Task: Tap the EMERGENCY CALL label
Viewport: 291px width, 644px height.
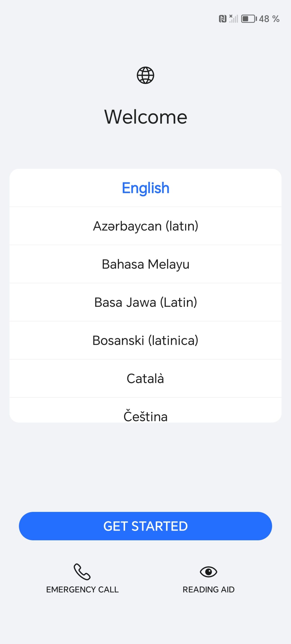Action: click(82, 589)
